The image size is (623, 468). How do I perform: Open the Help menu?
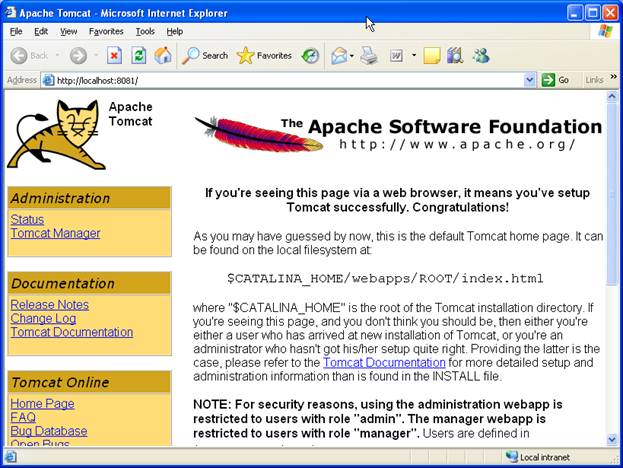[x=174, y=31]
